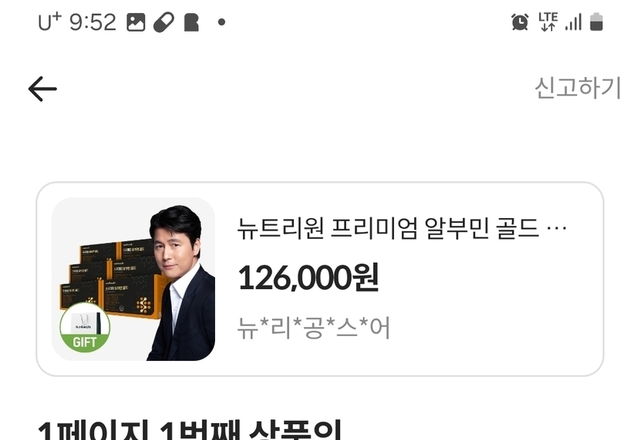
Task: Tap seller name 뉴*리*공*스*어
Action: 313,328
